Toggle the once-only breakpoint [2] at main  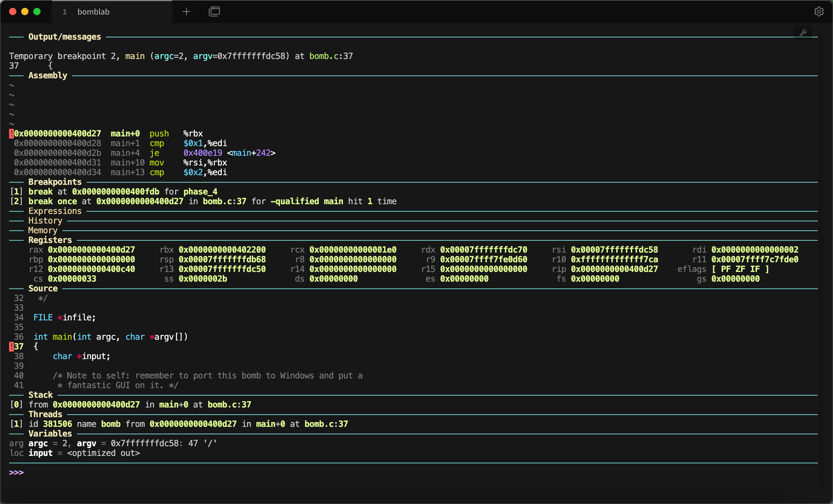coord(16,201)
